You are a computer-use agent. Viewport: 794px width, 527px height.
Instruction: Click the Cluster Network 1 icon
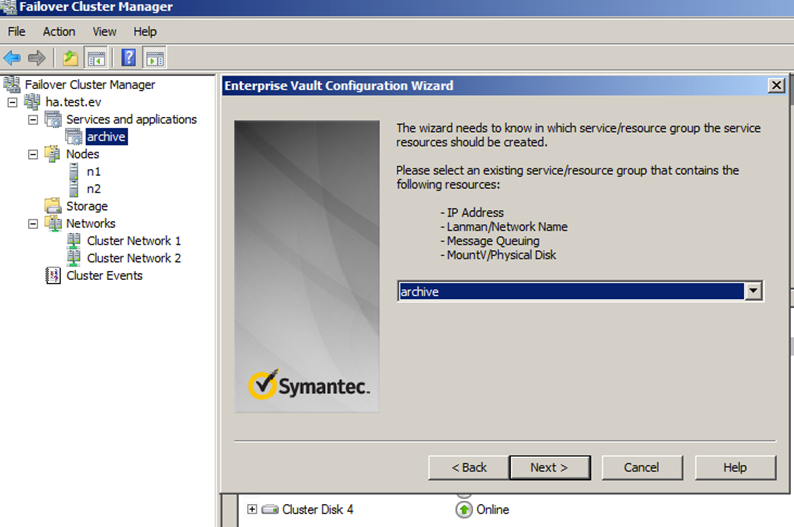point(74,240)
